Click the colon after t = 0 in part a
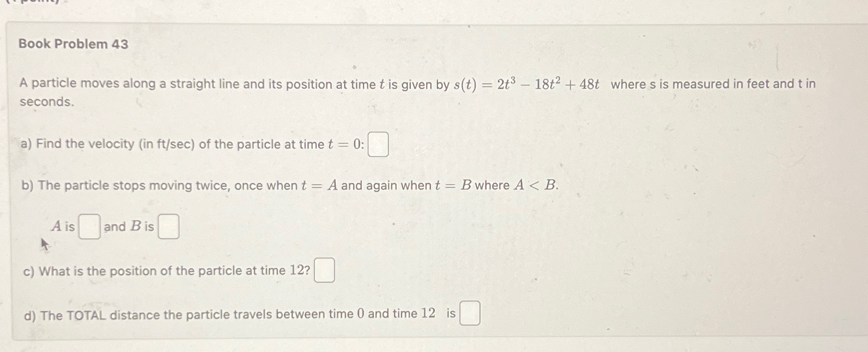Viewport: 868px width, 352px height. (362, 144)
